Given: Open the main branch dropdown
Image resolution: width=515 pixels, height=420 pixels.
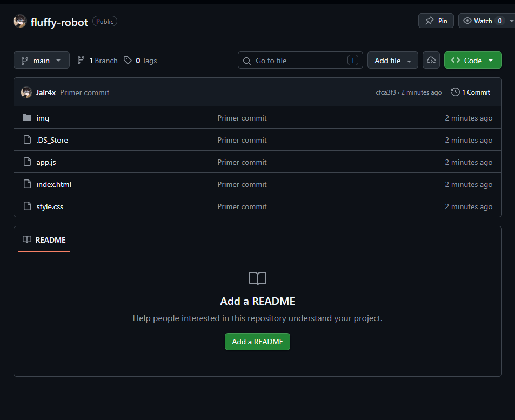Looking at the screenshot, I should point(42,60).
